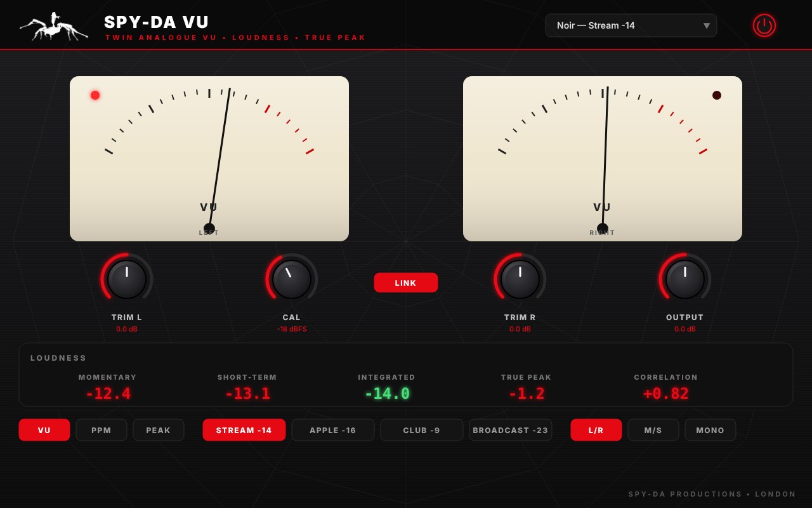This screenshot has height=508, width=812.
Task: Click SPY-DA PRODUCTIONS • LONDON footer text
Action: (x=712, y=494)
